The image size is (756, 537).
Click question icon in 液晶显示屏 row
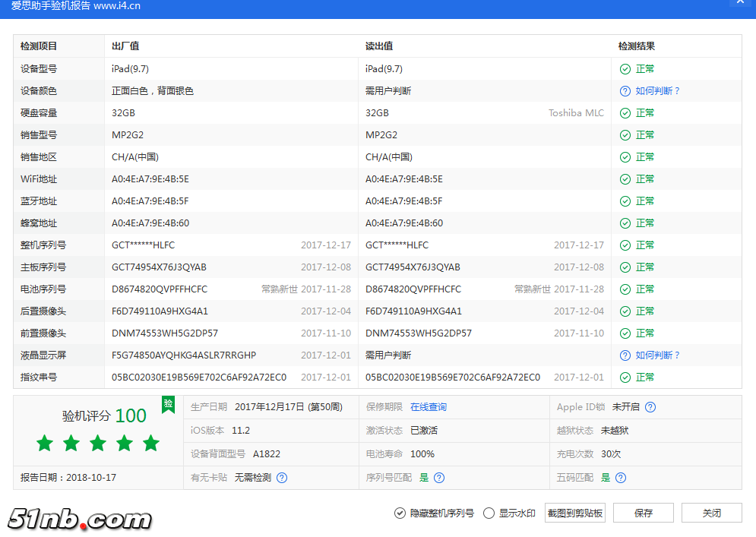pyautogui.click(x=625, y=355)
